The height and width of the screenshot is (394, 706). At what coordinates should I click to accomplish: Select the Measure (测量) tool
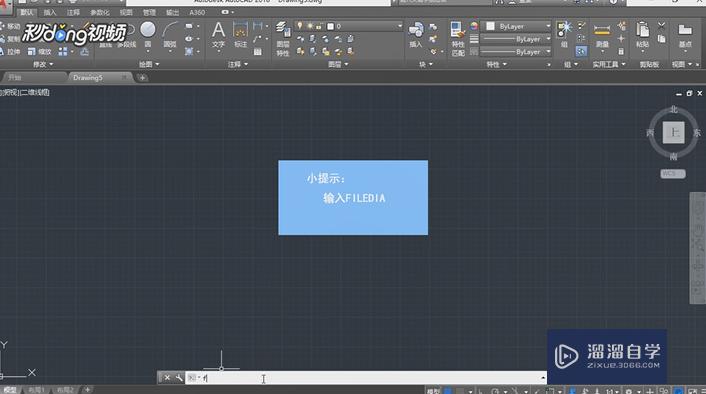click(602, 31)
